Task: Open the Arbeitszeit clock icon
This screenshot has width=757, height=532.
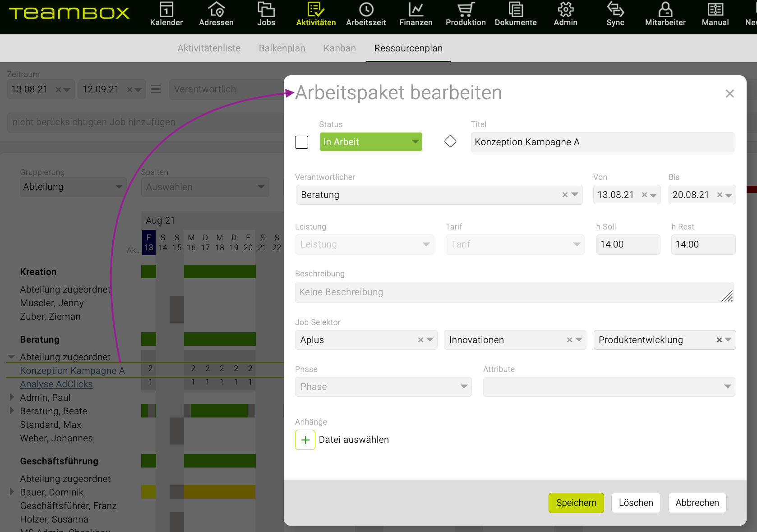Action: pyautogui.click(x=366, y=10)
